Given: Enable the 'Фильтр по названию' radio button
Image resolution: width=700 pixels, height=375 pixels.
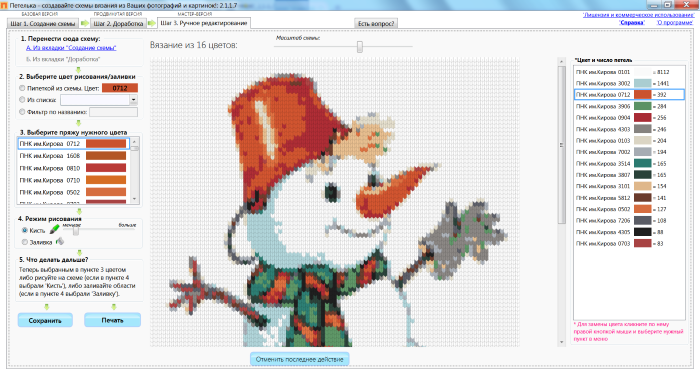Looking at the screenshot, I should pyautogui.click(x=22, y=112).
